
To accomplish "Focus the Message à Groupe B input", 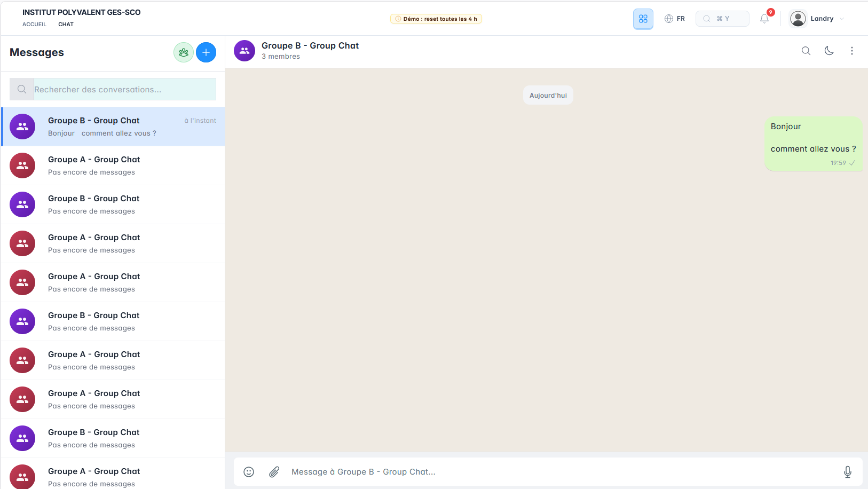I will 561,472.
